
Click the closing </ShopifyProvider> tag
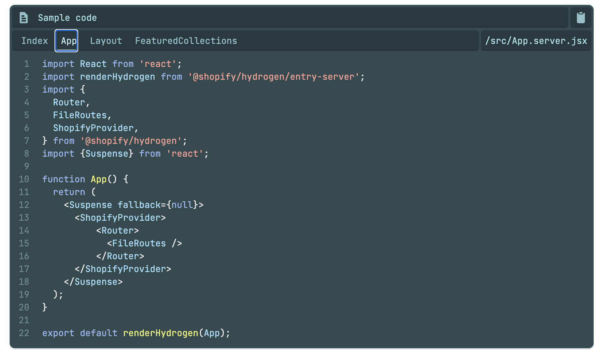[123, 269]
